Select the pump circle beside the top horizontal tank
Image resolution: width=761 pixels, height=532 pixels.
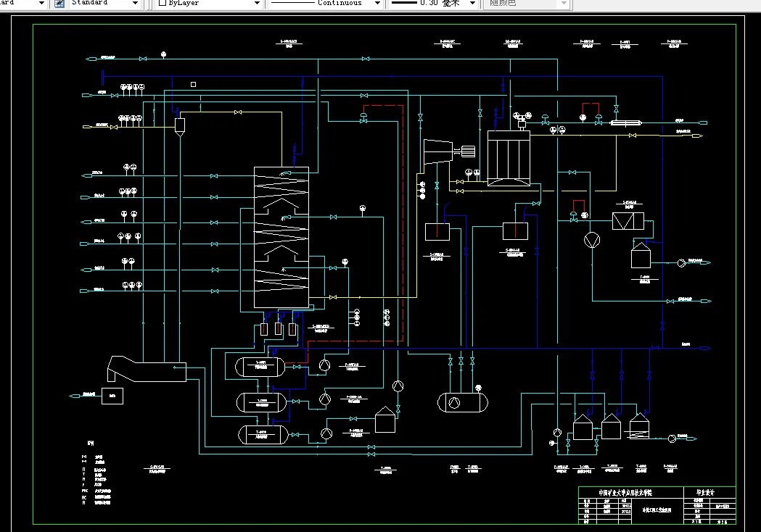[x=325, y=365]
